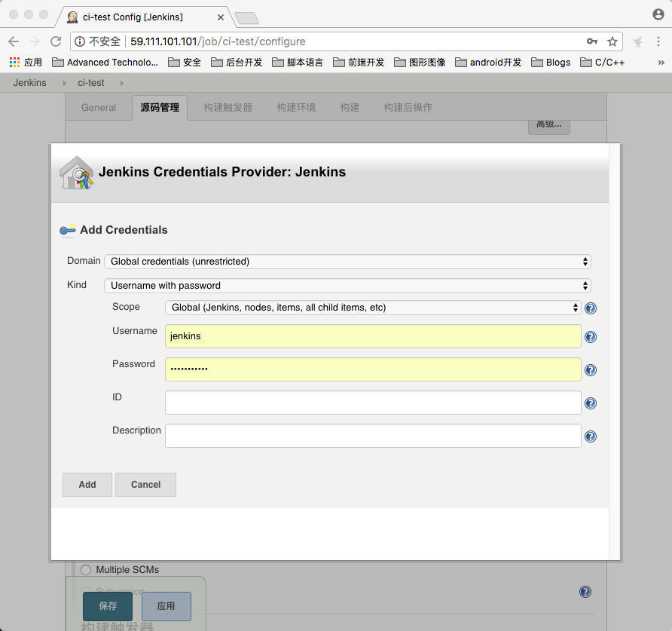Click the Add button
The width and height of the screenshot is (672, 631).
pos(87,485)
